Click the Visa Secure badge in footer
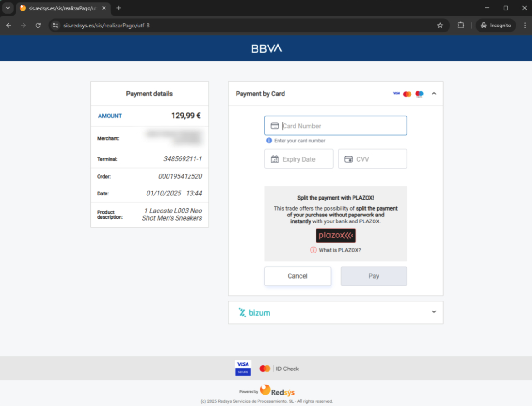 click(243, 368)
